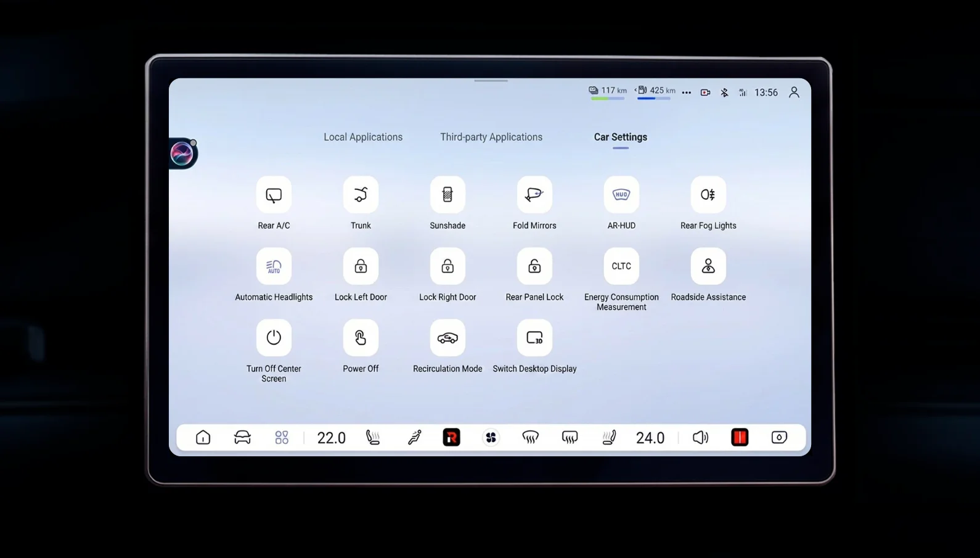This screenshot has height=558, width=980.
Task: Tap passenger temperature 24.0
Action: 650,438
